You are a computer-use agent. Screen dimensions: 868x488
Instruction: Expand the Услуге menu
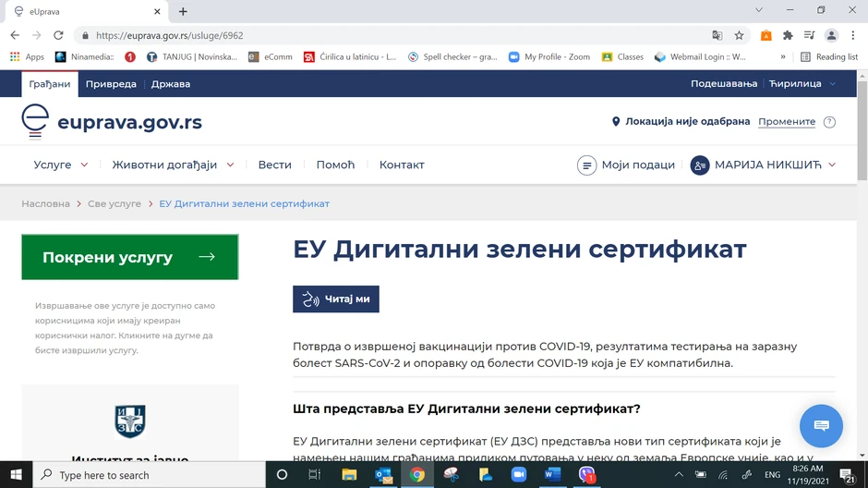[x=60, y=165]
